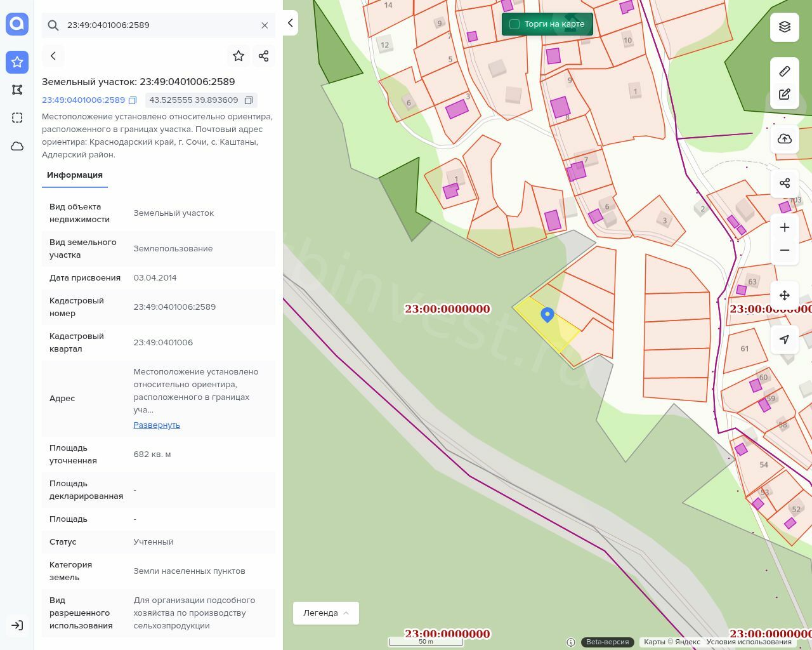This screenshot has width=812, height=650.
Task: Enable "Торги на карте" checkbox
Action: 514,24
